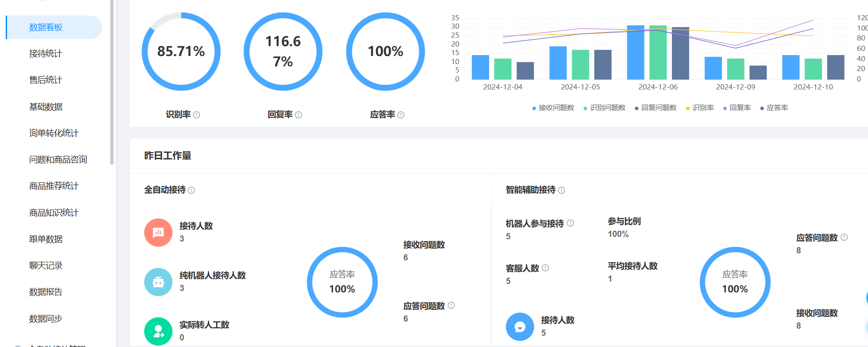Open the 数据看板 menu item
868x347 pixels.
tap(54, 27)
